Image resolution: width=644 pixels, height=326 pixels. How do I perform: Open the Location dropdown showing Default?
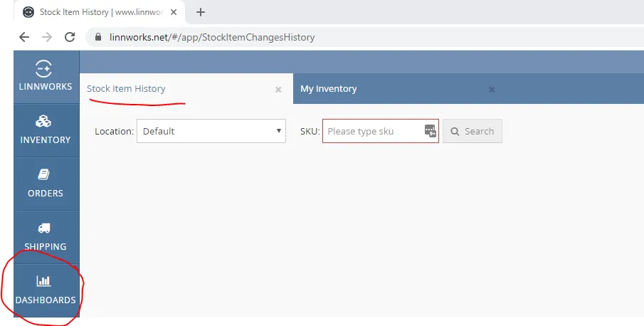click(211, 131)
